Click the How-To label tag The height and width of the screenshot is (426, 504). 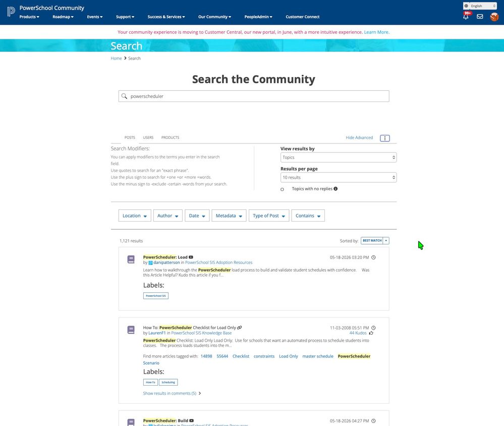click(150, 382)
